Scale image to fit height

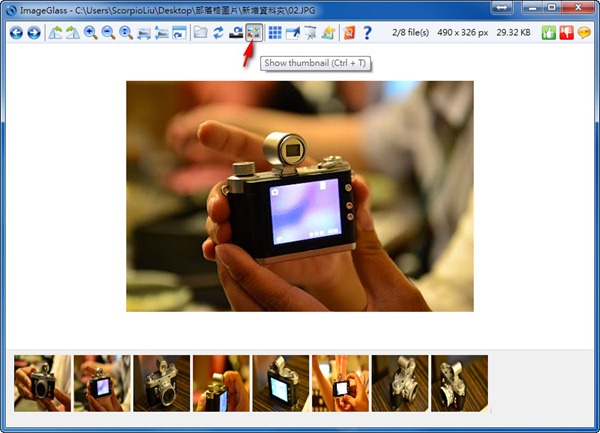tap(161, 33)
